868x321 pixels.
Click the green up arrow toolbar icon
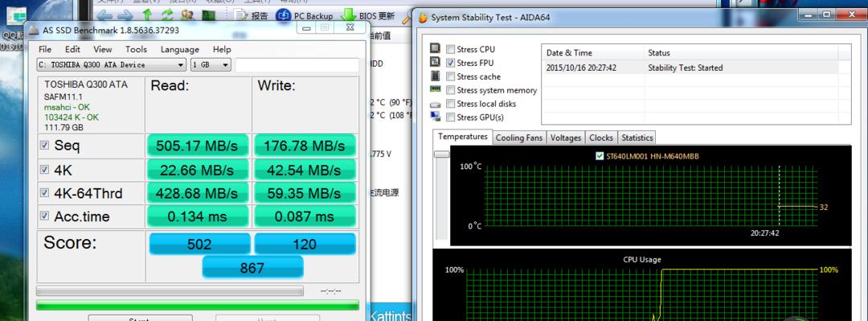tap(147, 15)
